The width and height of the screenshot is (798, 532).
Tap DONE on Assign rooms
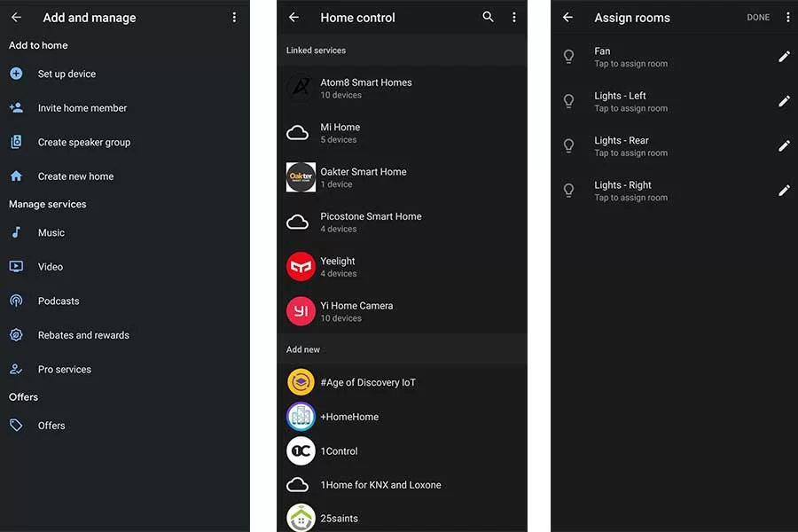coord(758,18)
